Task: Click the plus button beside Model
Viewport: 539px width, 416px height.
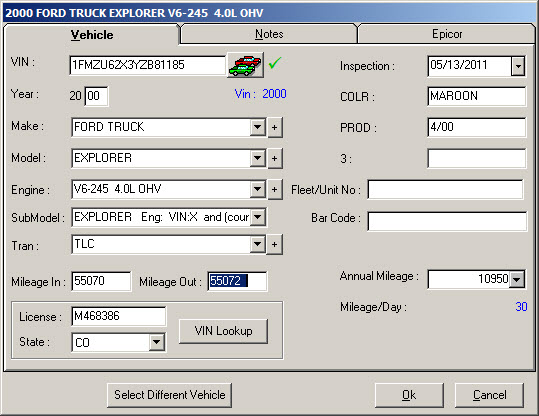Action: pos(275,158)
